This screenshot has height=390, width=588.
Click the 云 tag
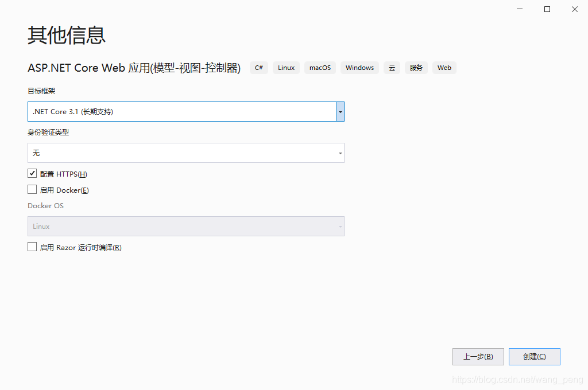(x=392, y=68)
